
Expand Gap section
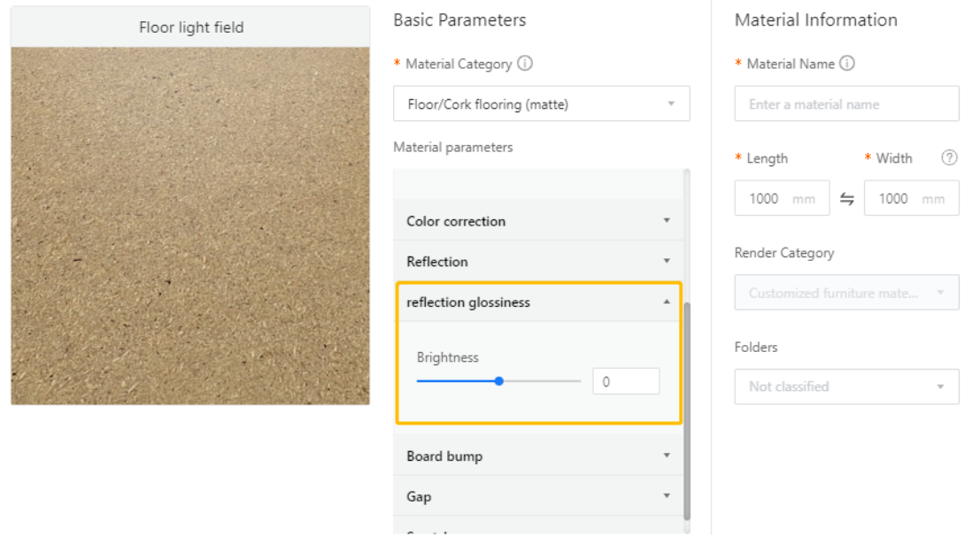coord(538,497)
